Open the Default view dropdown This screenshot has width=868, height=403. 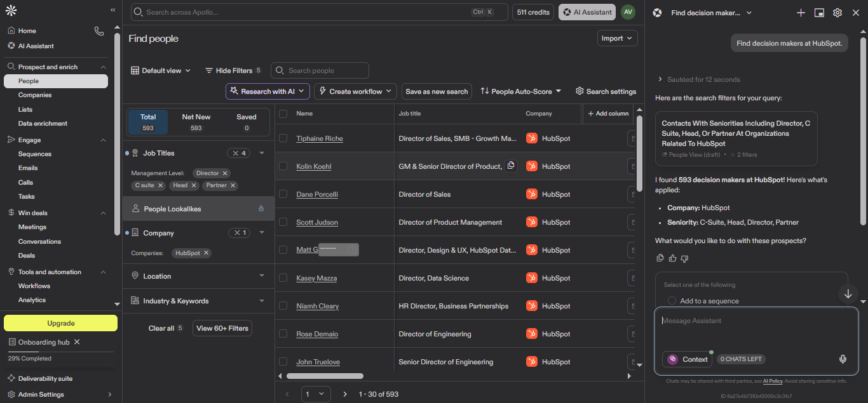point(161,70)
